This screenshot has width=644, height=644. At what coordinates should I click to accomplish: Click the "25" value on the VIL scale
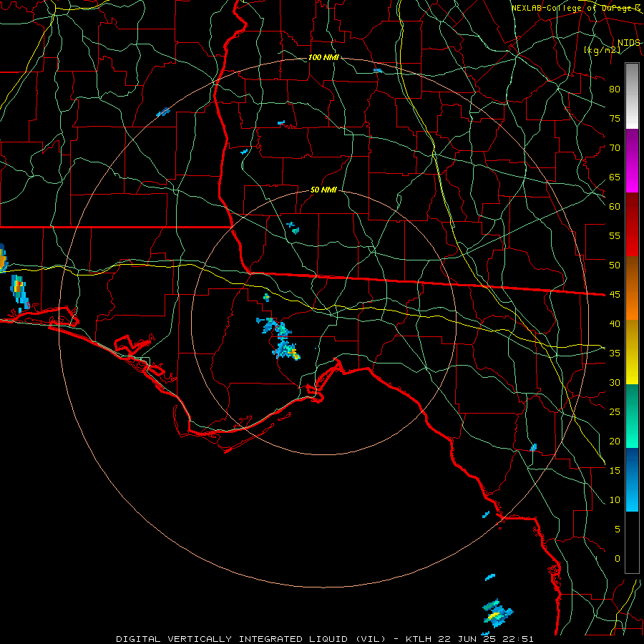click(x=615, y=412)
